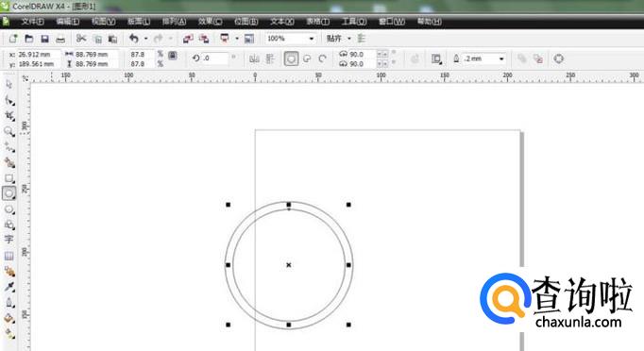Image resolution: width=644 pixels, height=351 pixels.
Task: Click the Save floppy disk icon
Action: point(44,39)
